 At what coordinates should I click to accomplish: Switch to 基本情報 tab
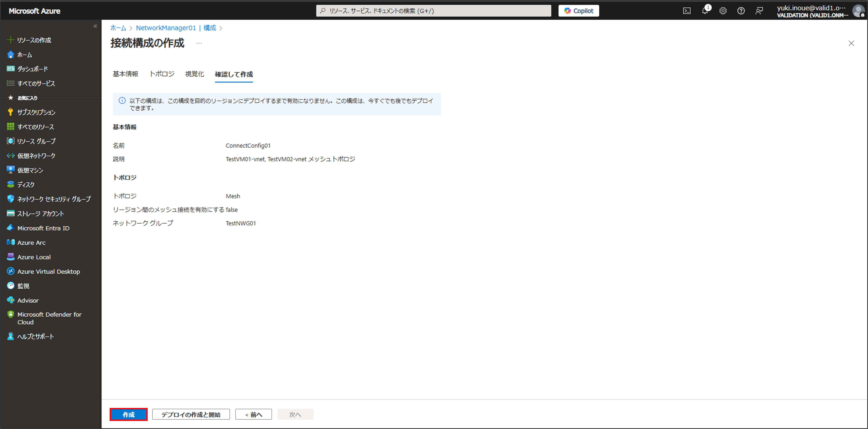pos(125,74)
